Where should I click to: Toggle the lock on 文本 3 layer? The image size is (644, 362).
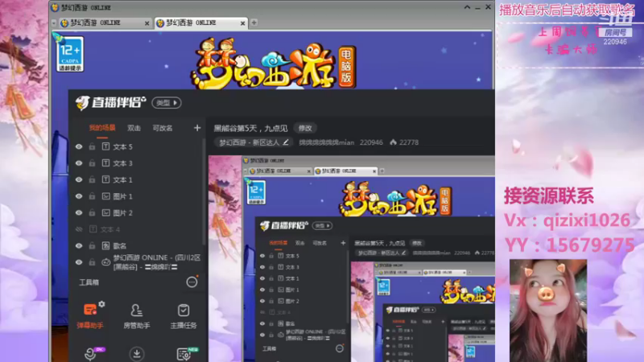[x=92, y=163]
